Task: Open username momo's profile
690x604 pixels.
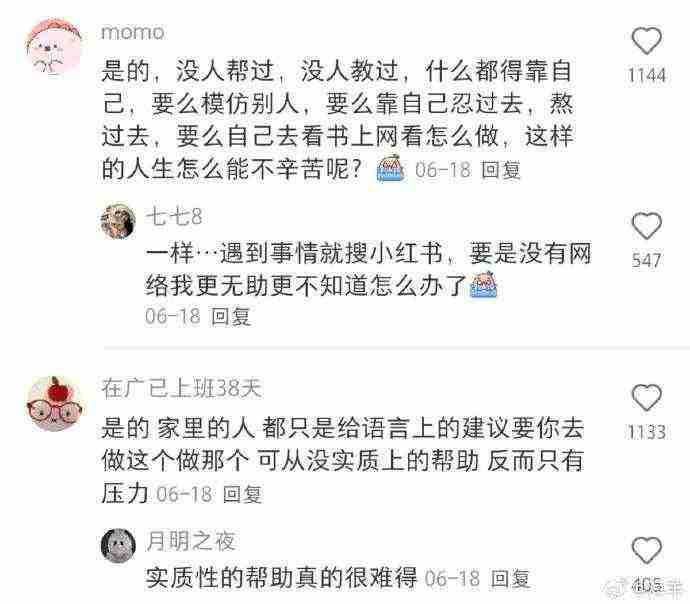Action: (x=133, y=33)
